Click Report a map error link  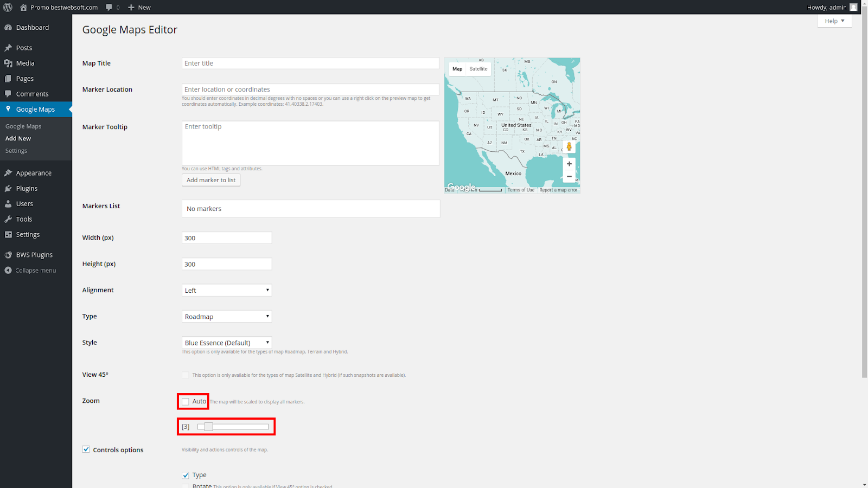pyautogui.click(x=558, y=190)
